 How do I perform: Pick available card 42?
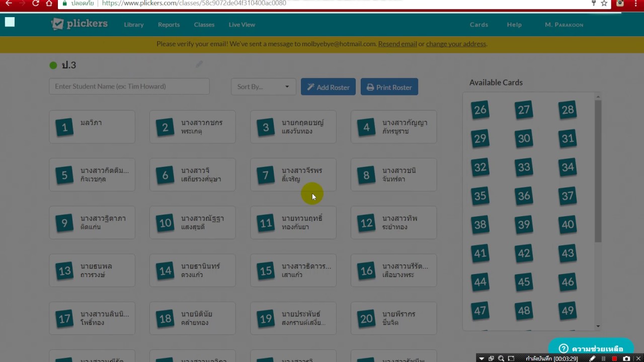[524, 253]
